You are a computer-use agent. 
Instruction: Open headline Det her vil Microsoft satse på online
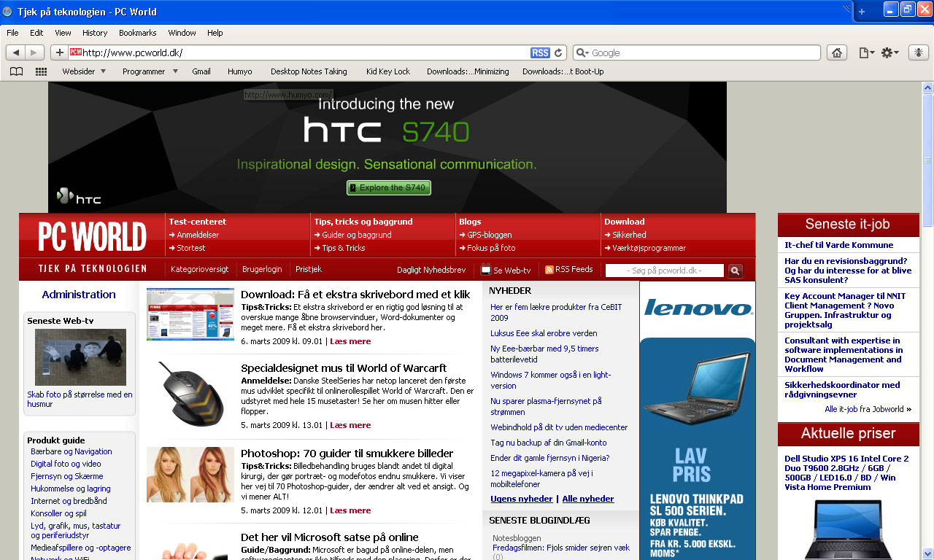(x=330, y=537)
